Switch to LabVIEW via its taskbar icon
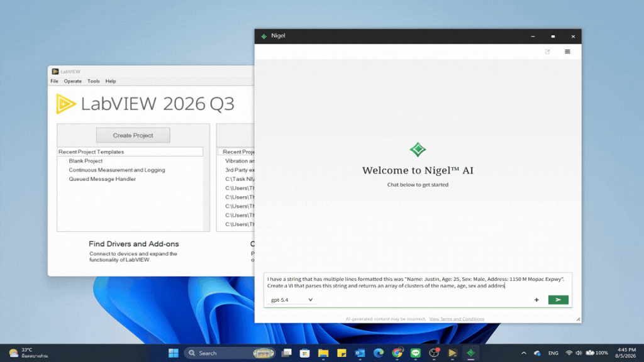 click(453, 353)
